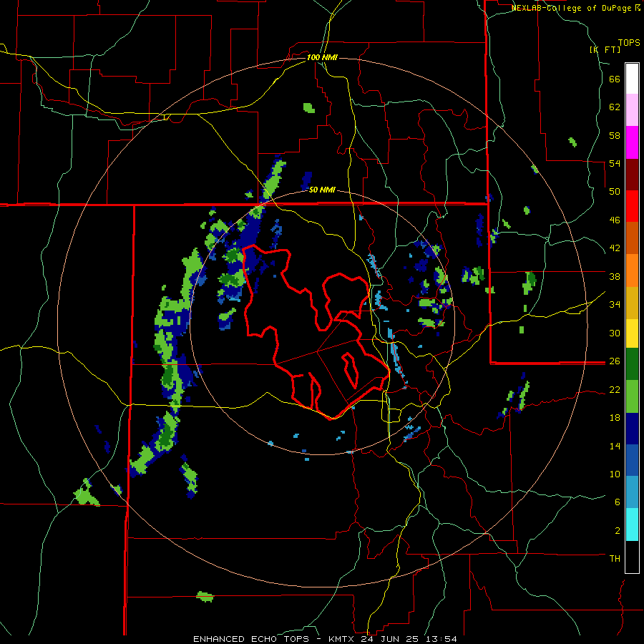Click the light blue swatch between 10 and 6
The width and height of the screenshot is (644, 644).
(632, 492)
